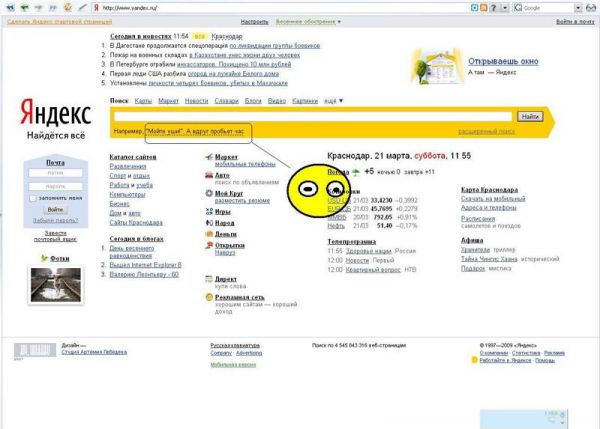Screen dimensions: 600x429
Task: Open the Вышел Internet Explorer 8 blog link
Action: [145, 265]
